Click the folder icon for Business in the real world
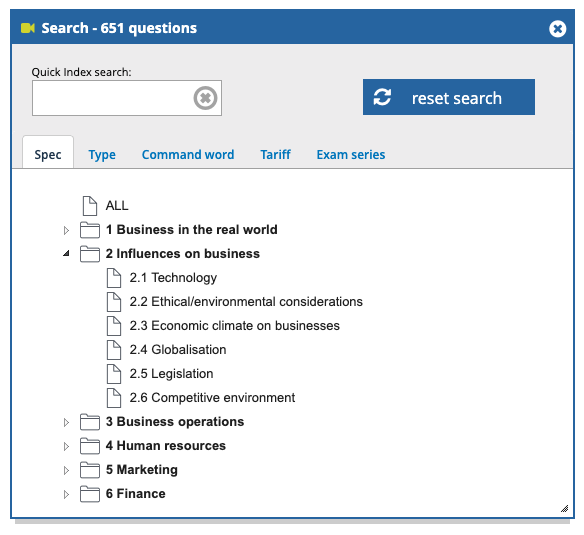Screen dimensions: 584x535 click(x=90, y=230)
